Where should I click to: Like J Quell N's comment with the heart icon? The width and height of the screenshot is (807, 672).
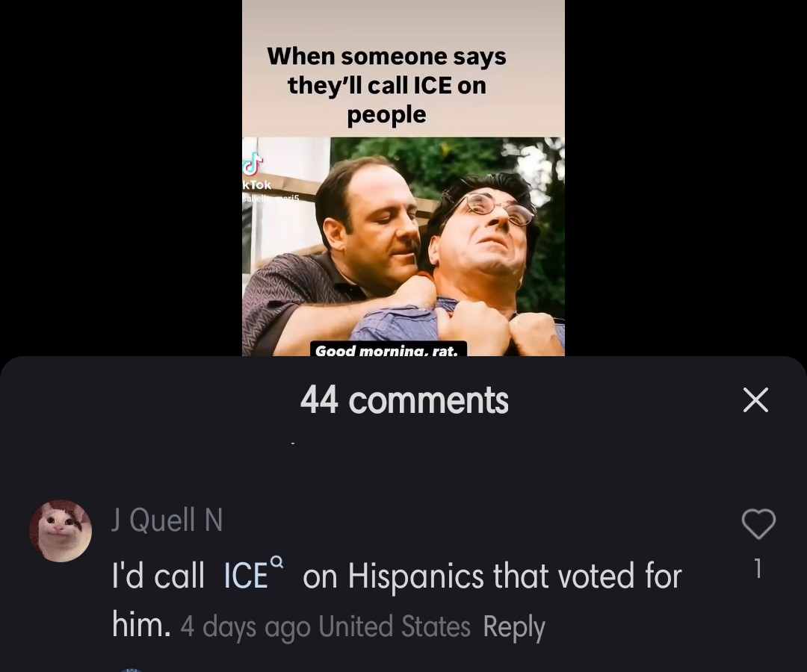pos(758,524)
